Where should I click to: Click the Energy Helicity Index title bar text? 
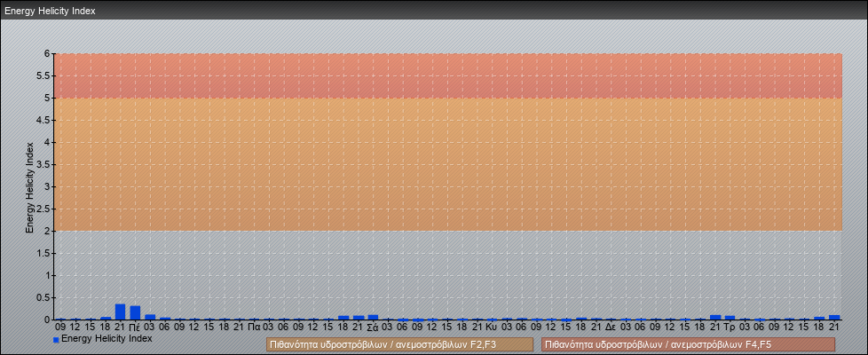(50, 11)
